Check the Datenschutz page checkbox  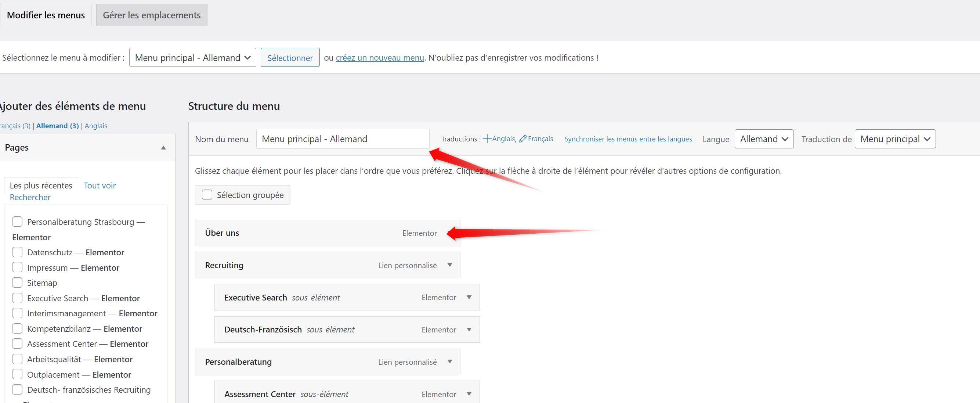click(x=17, y=252)
